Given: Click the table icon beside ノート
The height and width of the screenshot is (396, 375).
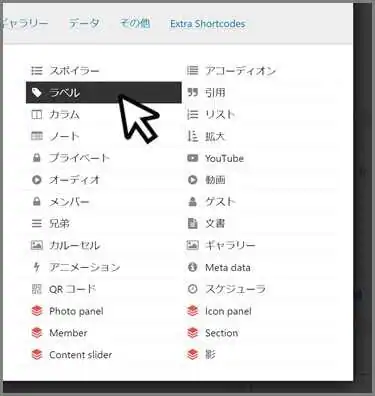Looking at the screenshot, I should pos(37,136).
